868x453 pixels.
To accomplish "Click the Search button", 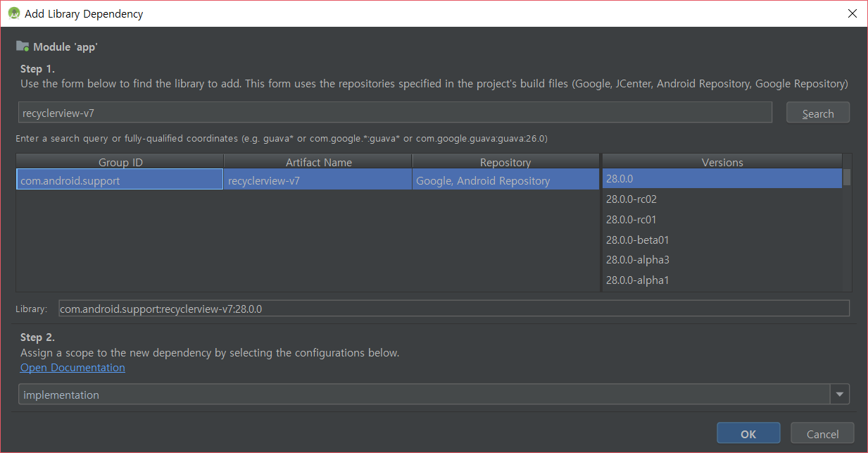I will point(817,113).
